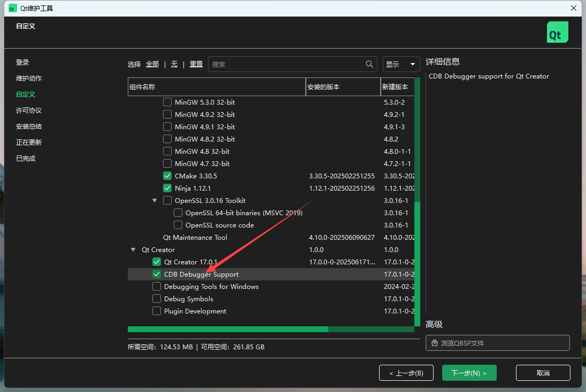Viewport: 586px width, 392px height.
Task: Sort by 安装的版本 column header
Action: (x=343, y=87)
